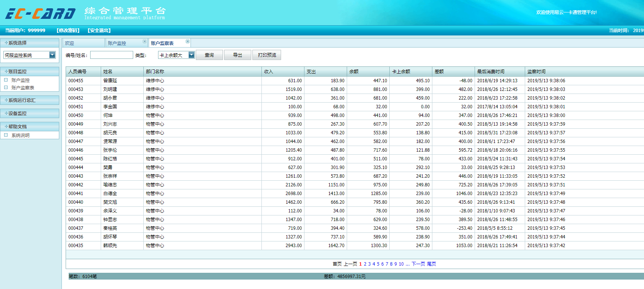Open 账户监控 in the sidebar

click(x=20, y=80)
